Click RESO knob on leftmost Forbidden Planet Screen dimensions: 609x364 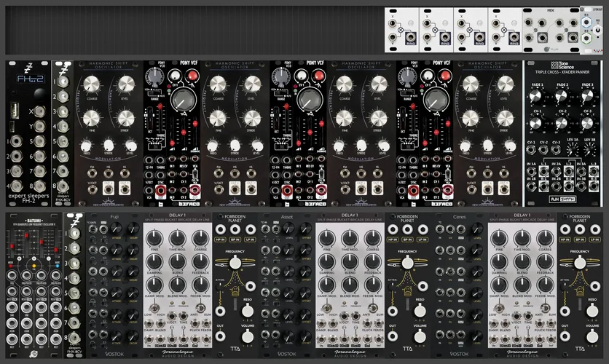248,312
